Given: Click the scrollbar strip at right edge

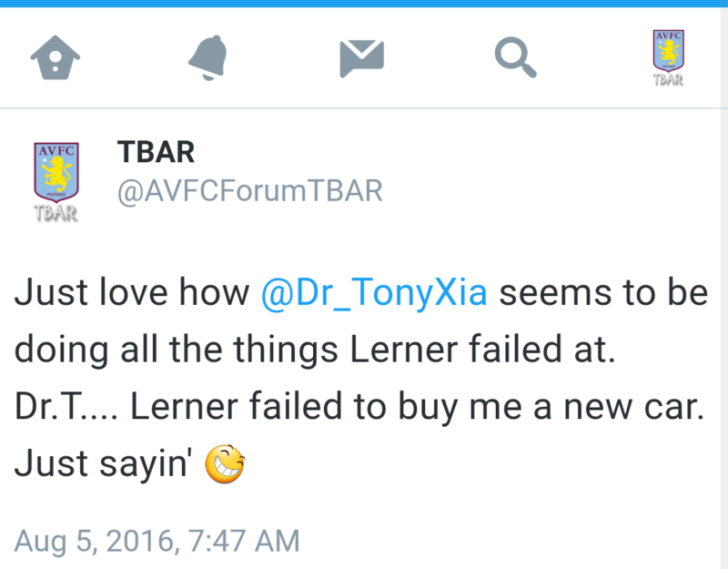Looking at the screenshot, I should pos(724,288).
